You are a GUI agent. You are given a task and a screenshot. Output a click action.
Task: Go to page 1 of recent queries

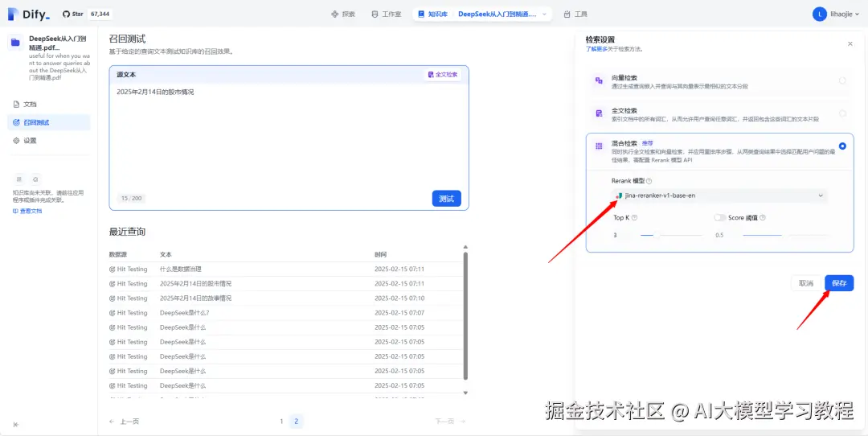click(281, 422)
